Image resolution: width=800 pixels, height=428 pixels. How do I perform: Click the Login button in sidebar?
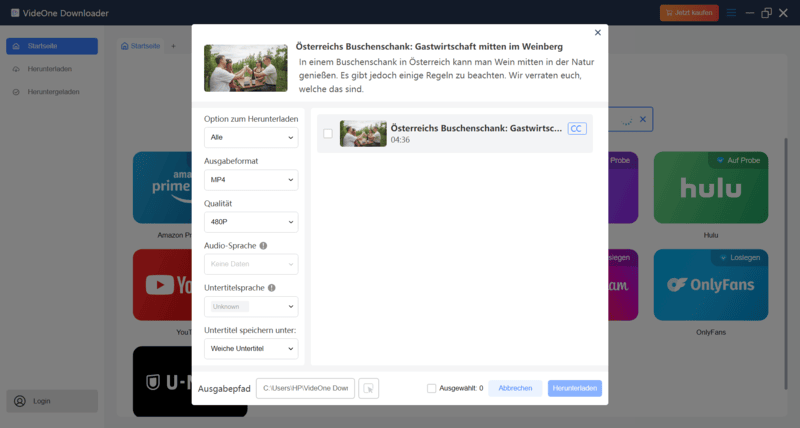[52, 401]
